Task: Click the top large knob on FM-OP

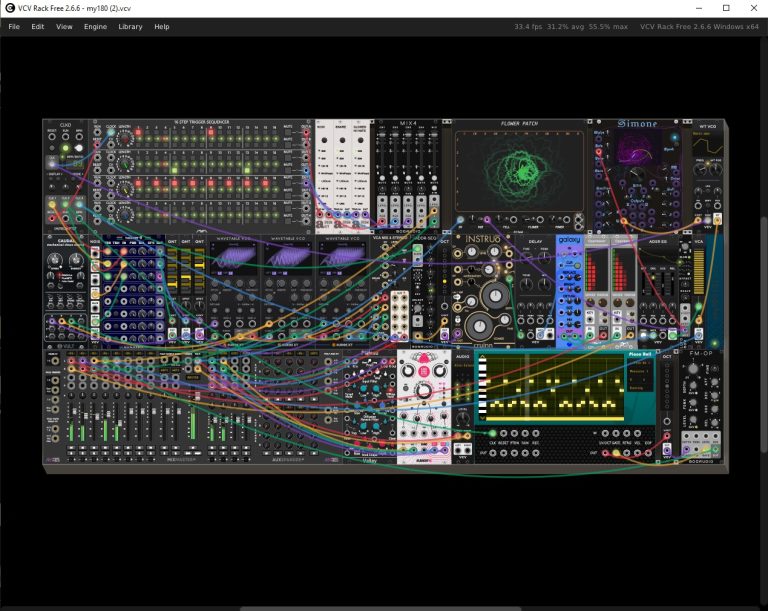Action: tap(693, 368)
